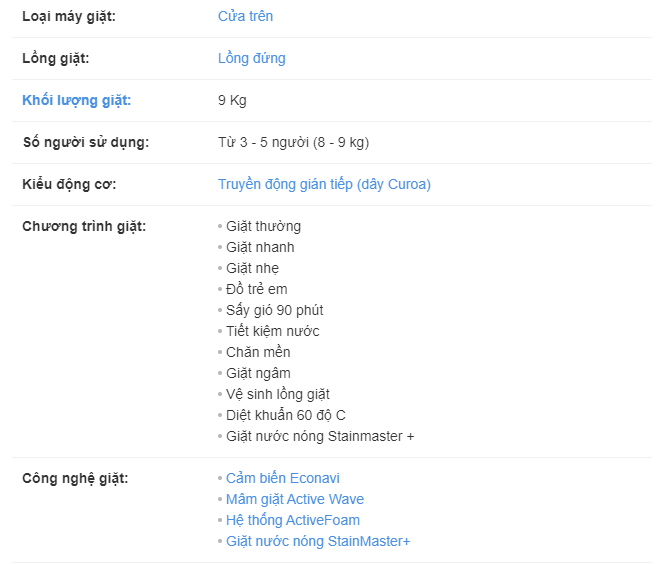Open the 'Cảm biến Econavi' link
The width and height of the screenshot is (669, 564).
(x=283, y=478)
